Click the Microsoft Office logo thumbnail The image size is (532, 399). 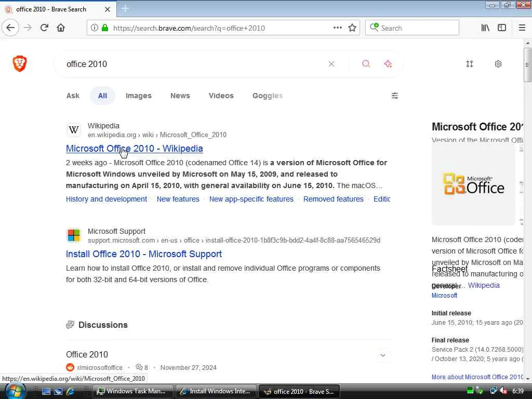[474, 184]
